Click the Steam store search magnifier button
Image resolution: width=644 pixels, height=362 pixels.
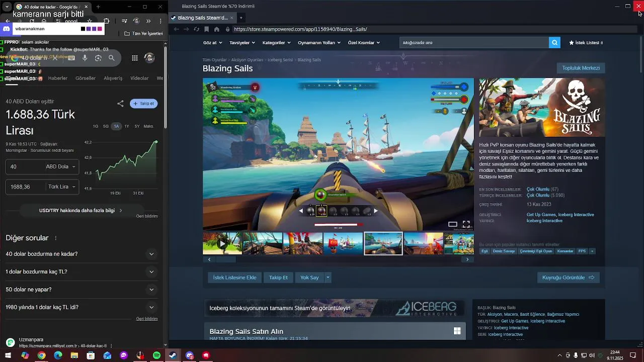point(554,43)
